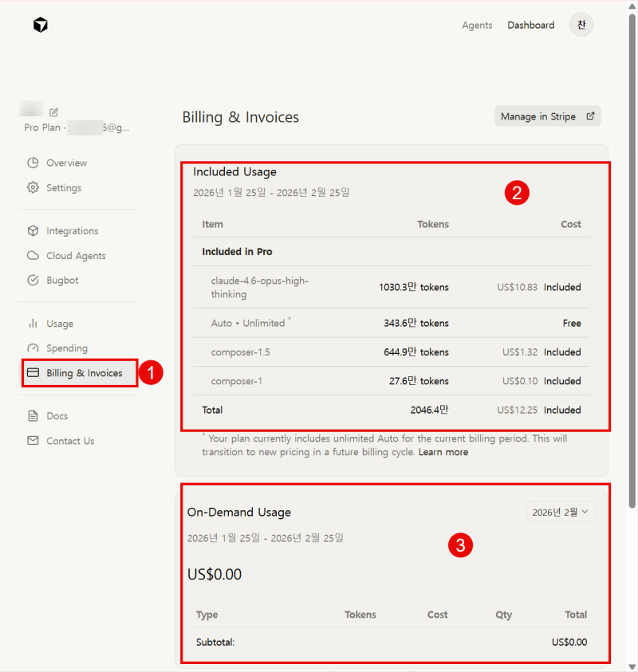
Task: Click the US$10.83 cost value
Action: (x=517, y=287)
